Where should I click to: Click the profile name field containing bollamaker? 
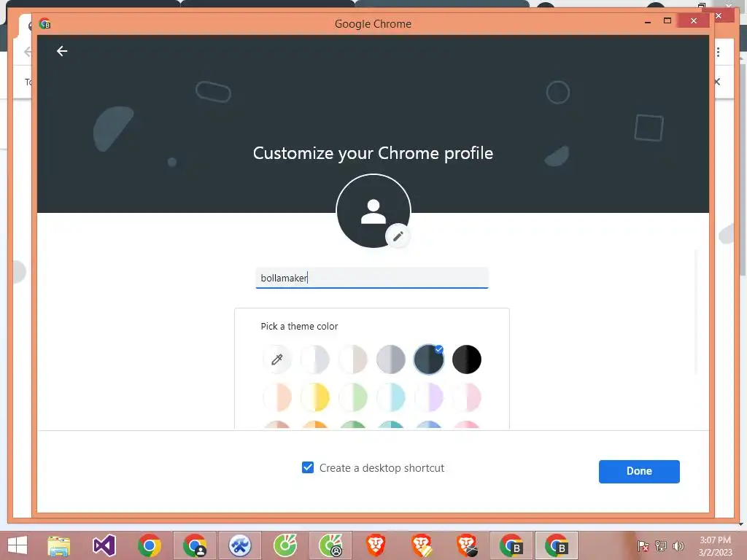(x=372, y=278)
